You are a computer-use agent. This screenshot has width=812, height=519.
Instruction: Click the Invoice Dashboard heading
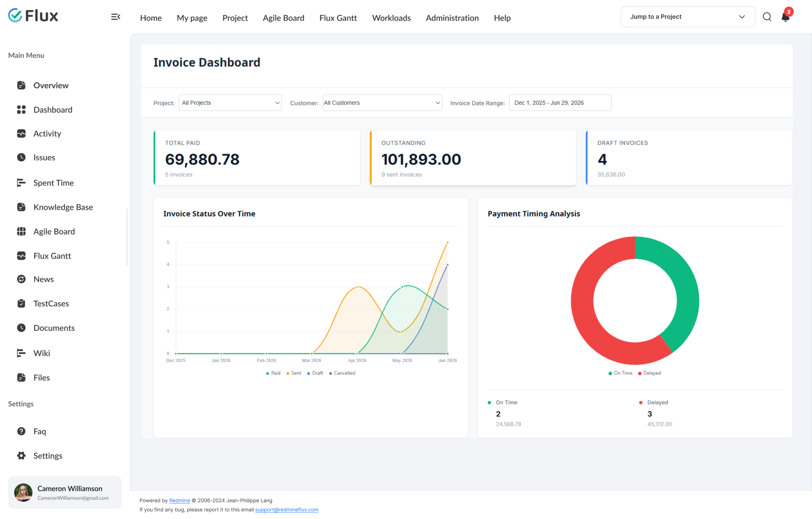[x=207, y=62]
